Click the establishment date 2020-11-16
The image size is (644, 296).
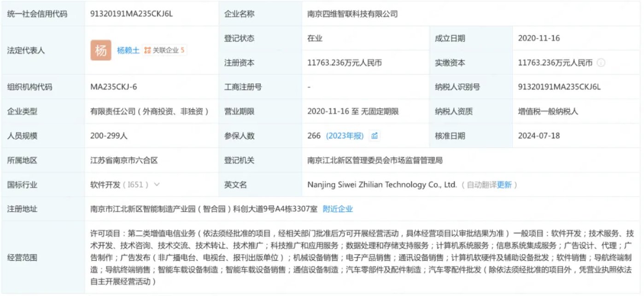(x=539, y=38)
